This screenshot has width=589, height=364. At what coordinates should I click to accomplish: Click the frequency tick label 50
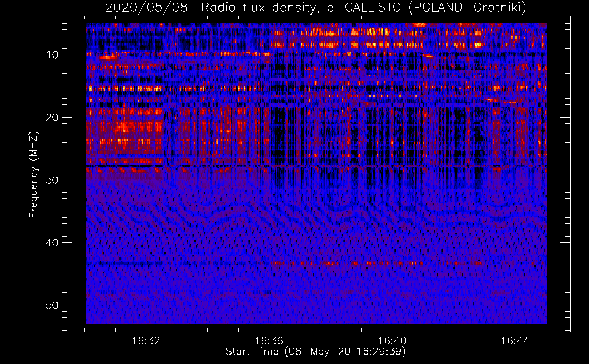(52, 305)
